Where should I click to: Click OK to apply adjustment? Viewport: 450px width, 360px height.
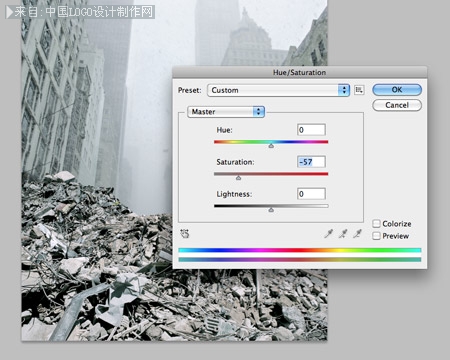pos(397,90)
